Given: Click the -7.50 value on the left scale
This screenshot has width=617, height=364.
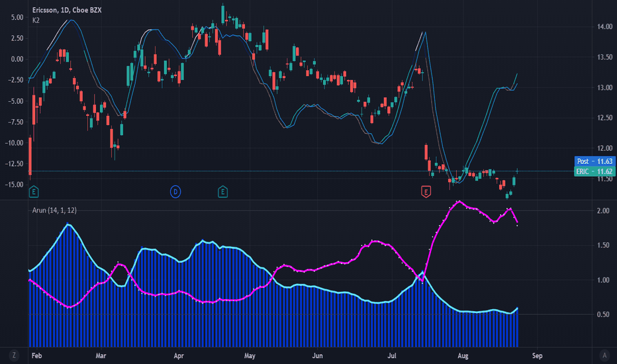Looking at the screenshot, I should [15, 122].
